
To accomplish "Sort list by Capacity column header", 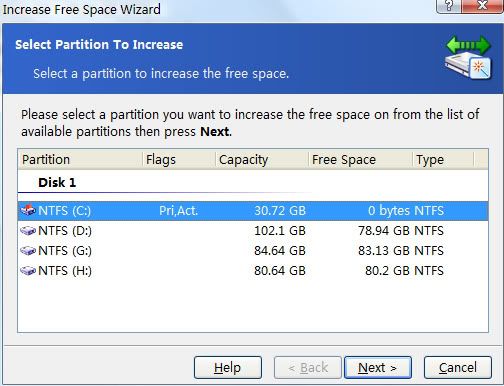I will [x=262, y=159].
